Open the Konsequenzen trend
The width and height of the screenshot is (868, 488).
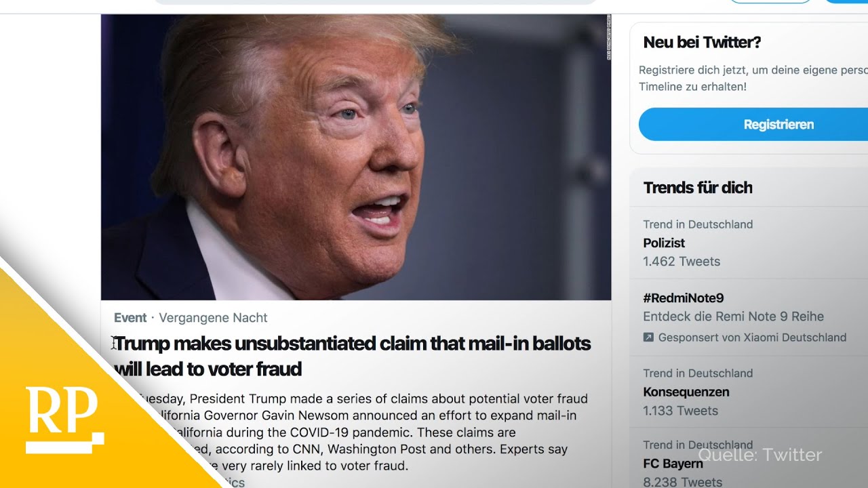pos(749,392)
